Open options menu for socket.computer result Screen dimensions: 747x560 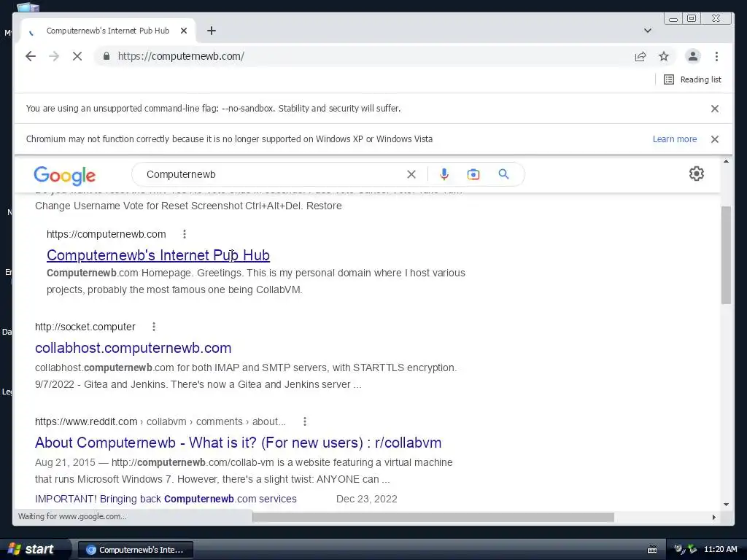153,327
